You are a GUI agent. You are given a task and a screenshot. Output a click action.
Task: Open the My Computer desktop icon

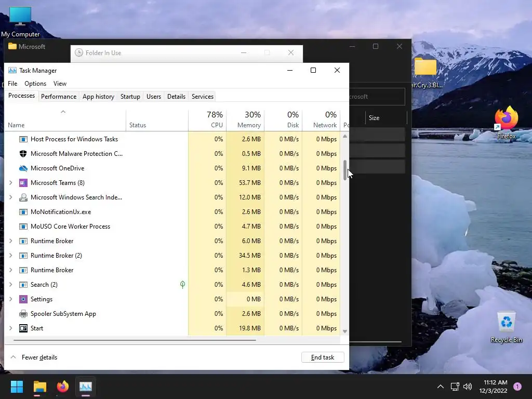tap(20, 22)
